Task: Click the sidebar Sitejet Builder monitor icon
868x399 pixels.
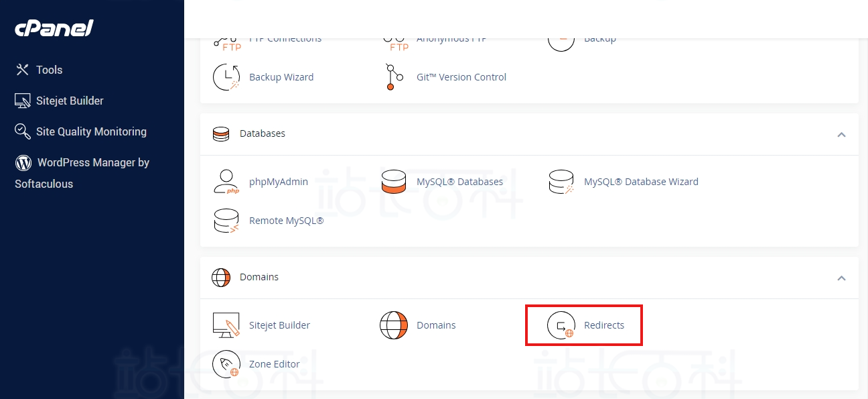Action: (23, 101)
